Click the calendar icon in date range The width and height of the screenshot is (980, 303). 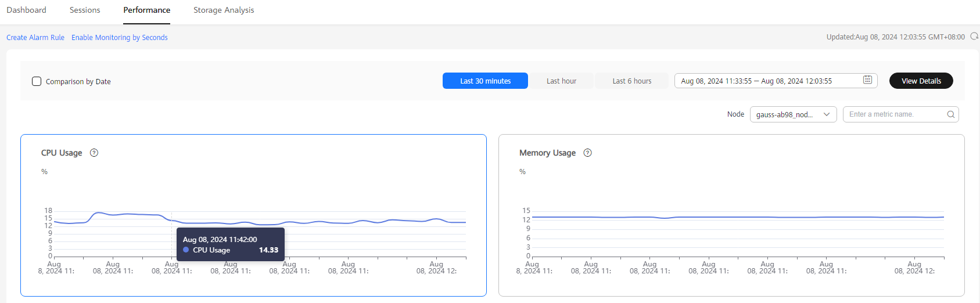point(867,80)
